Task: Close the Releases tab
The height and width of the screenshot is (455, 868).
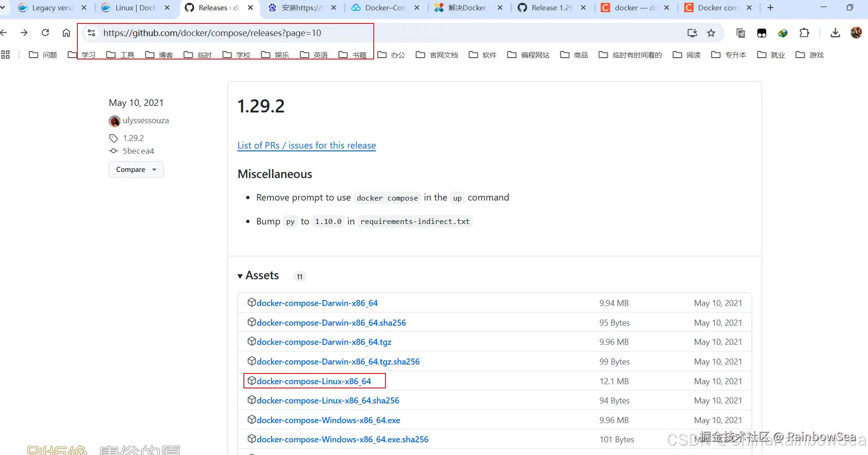Action: pos(250,7)
